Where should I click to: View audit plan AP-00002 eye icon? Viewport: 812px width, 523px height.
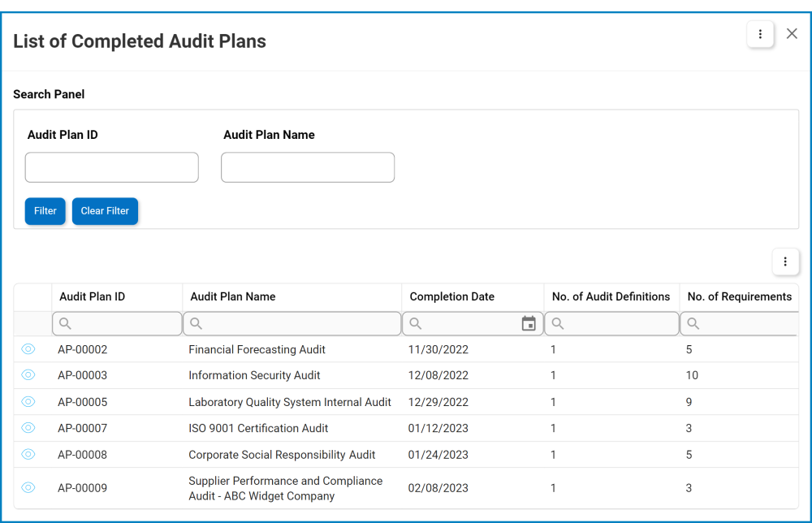click(x=28, y=349)
